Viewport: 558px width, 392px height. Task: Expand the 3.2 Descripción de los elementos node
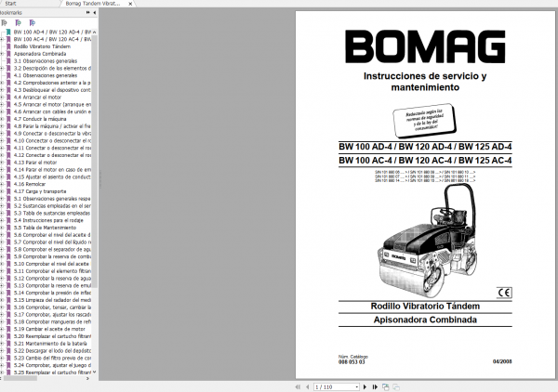click(x=2, y=68)
